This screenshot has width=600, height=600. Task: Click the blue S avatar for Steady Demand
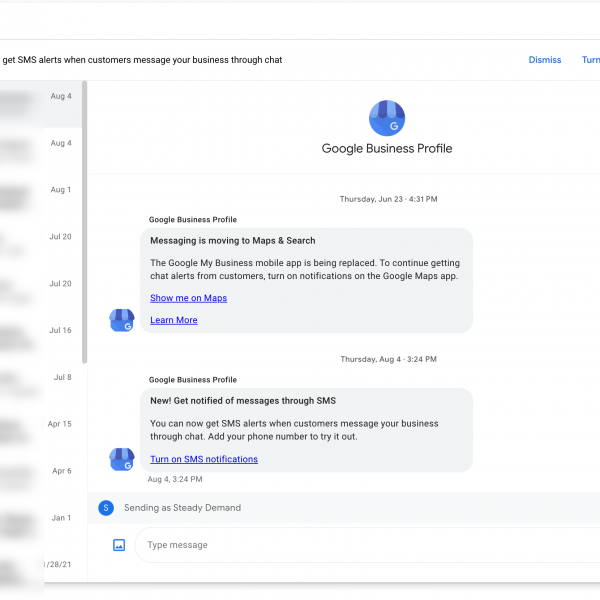tap(106, 508)
